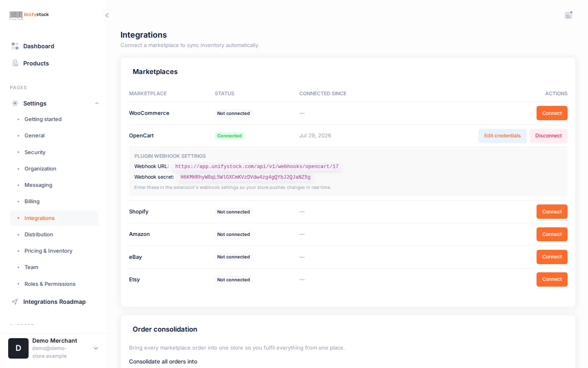Click the Settings gear icon
This screenshot has height=368, width=588.
15,103
